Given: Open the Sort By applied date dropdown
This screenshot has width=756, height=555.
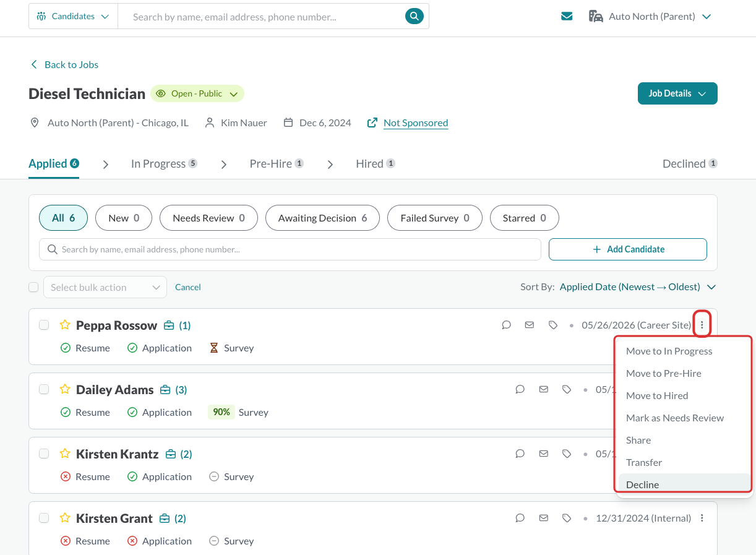Looking at the screenshot, I should click(x=637, y=287).
